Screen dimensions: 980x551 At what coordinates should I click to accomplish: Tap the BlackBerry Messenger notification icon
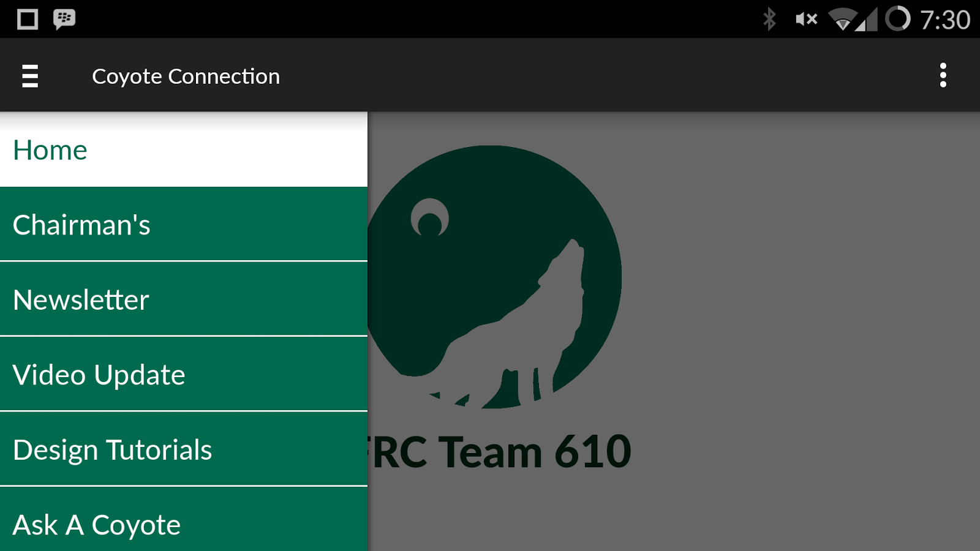tap(64, 19)
